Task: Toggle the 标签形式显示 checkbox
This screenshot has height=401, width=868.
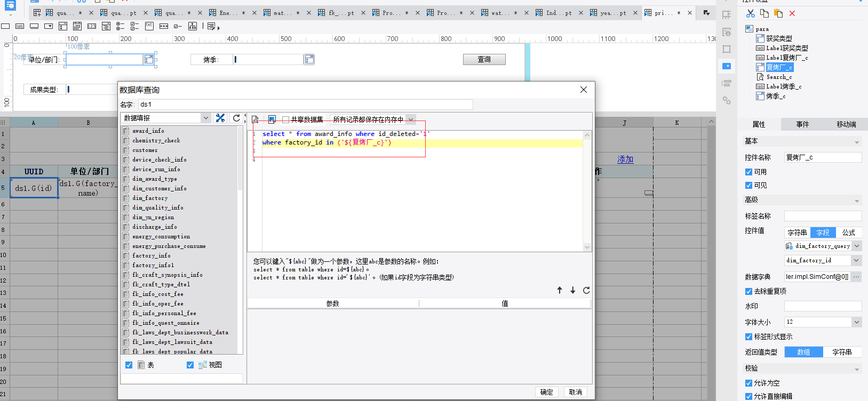Action: point(748,336)
